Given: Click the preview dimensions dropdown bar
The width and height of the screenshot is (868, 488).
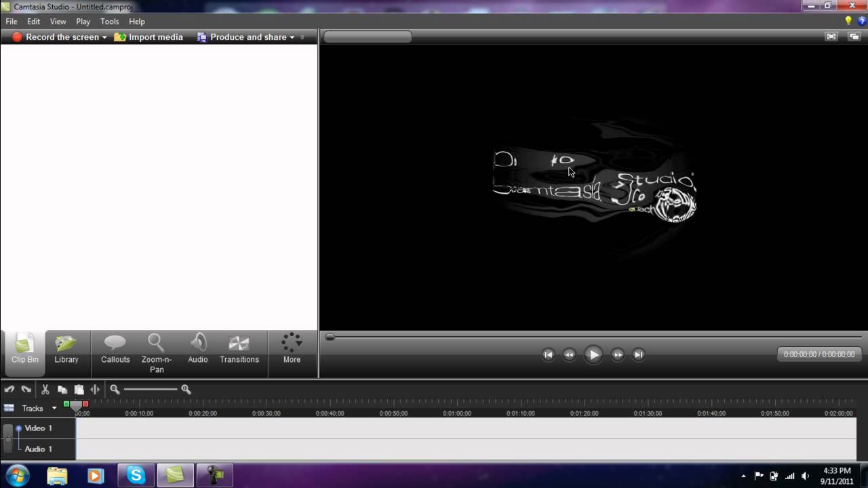Looking at the screenshot, I should coord(368,37).
